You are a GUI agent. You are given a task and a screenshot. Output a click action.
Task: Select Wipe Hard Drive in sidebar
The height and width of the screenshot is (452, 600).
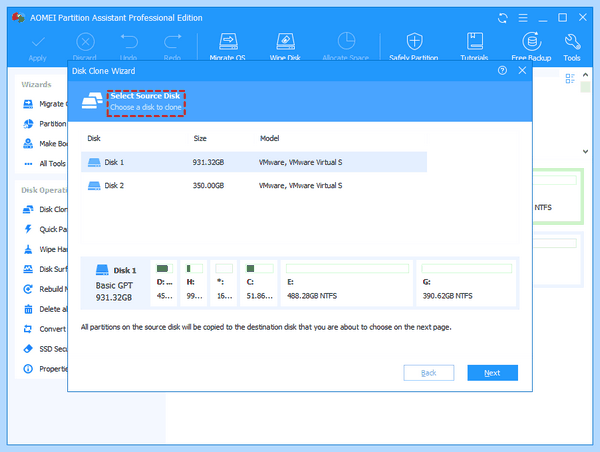(45, 250)
